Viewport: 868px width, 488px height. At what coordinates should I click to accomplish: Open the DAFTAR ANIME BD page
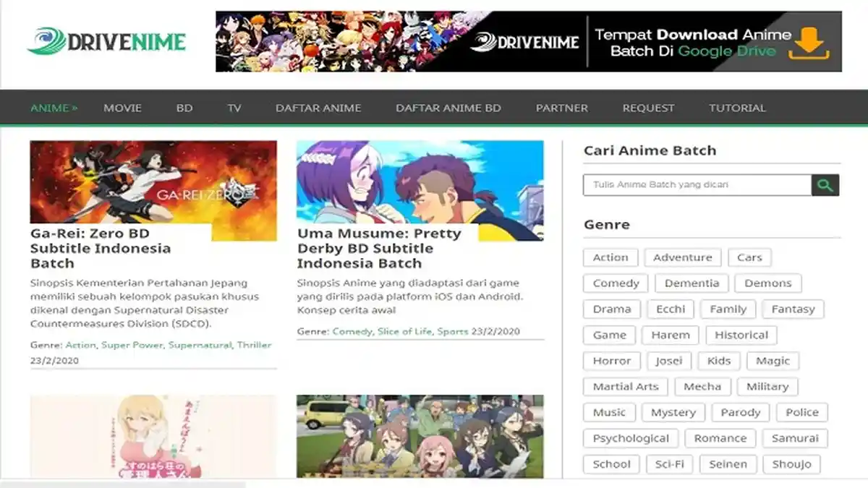(448, 108)
